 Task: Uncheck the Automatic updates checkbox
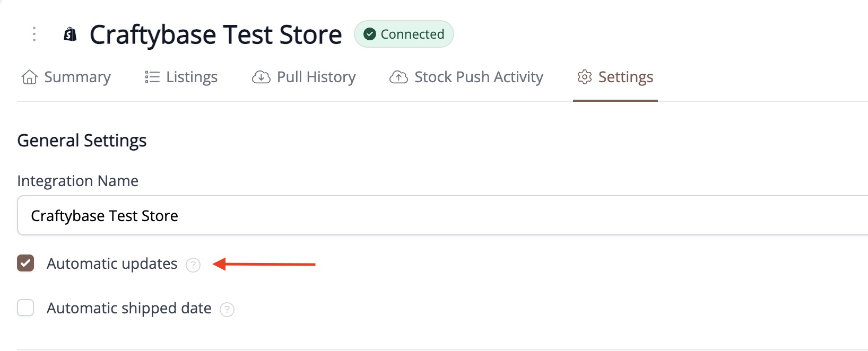tap(25, 263)
